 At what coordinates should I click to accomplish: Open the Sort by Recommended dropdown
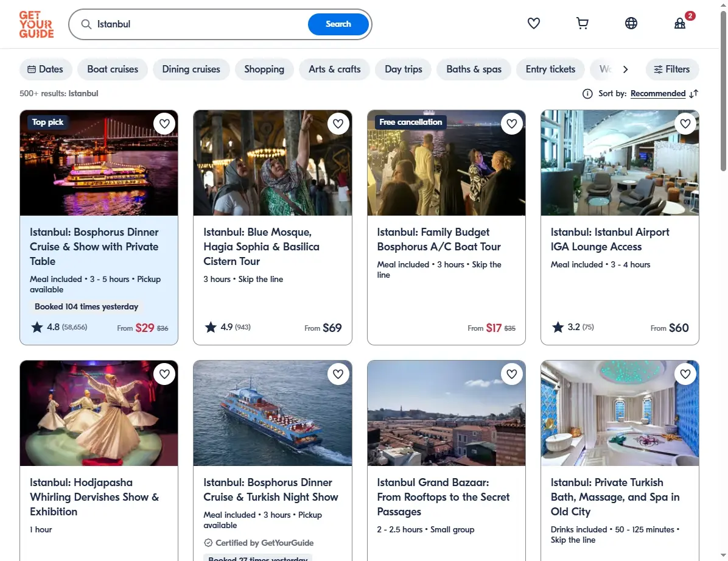point(658,93)
